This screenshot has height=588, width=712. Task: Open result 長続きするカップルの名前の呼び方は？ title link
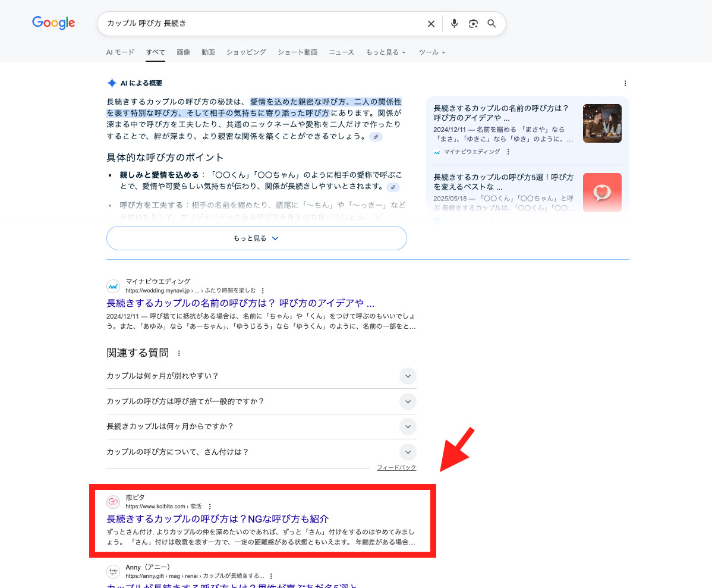pyautogui.click(x=241, y=303)
